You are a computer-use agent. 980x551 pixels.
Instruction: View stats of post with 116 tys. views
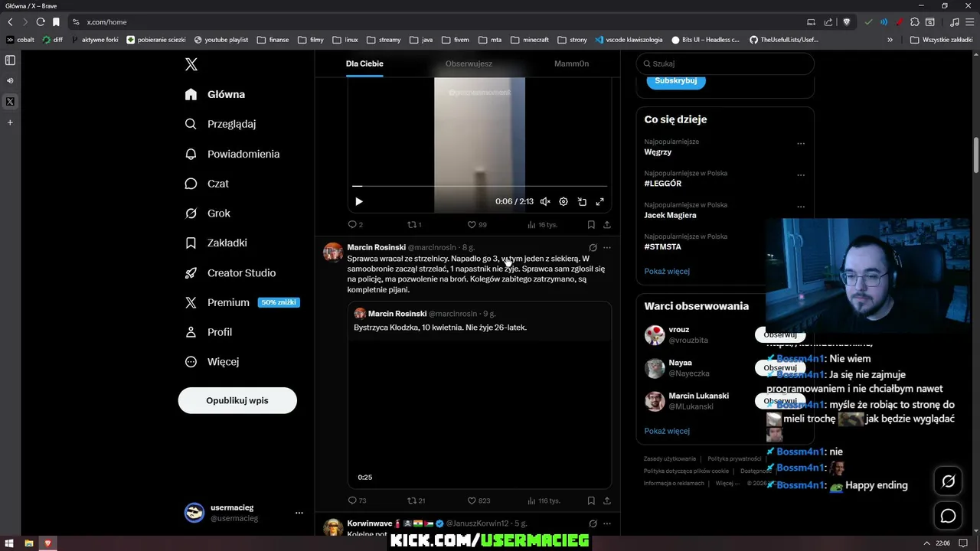(x=544, y=500)
